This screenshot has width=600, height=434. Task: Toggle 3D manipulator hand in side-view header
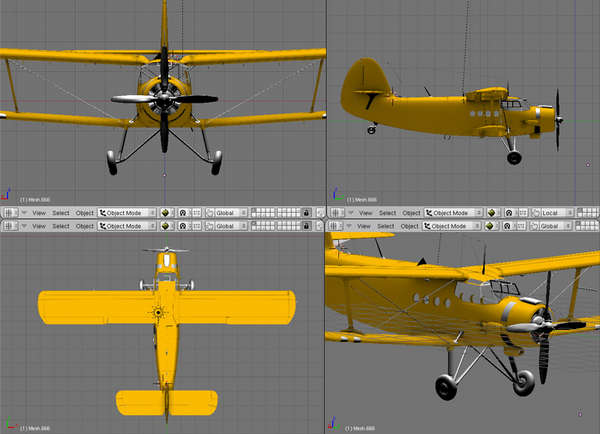click(536, 213)
